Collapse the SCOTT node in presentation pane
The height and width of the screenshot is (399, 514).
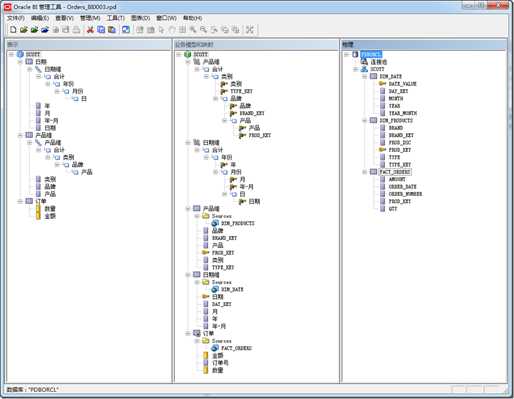(11, 54)
